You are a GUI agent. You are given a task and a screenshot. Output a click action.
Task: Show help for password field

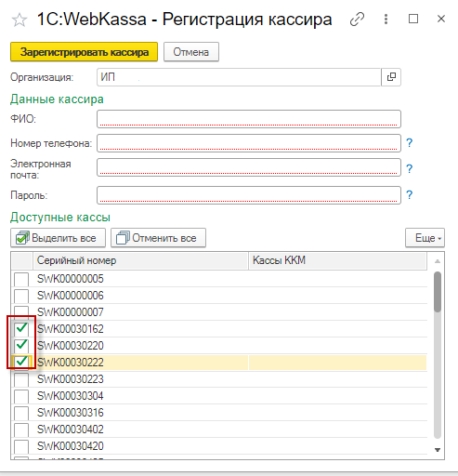point(410,195)
